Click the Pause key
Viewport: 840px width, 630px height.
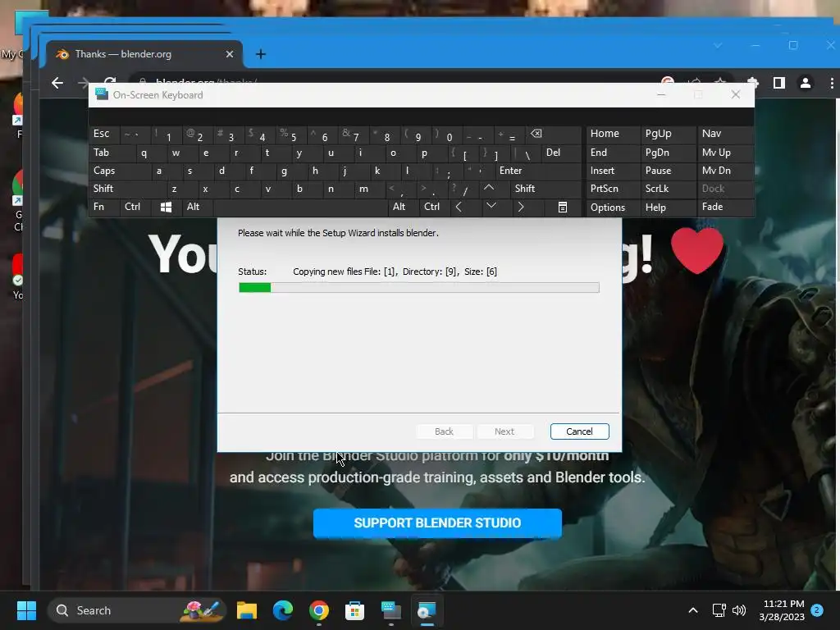click(x=668, y=171)
